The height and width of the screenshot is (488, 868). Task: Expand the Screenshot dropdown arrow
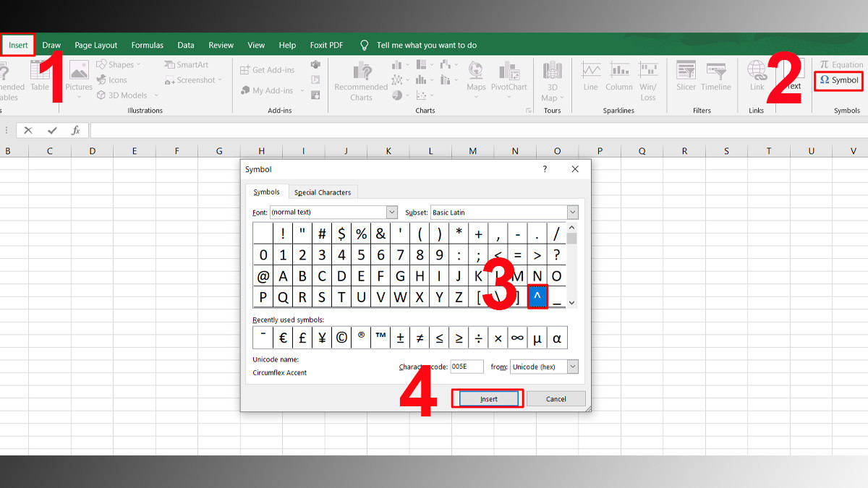(221, 80)
